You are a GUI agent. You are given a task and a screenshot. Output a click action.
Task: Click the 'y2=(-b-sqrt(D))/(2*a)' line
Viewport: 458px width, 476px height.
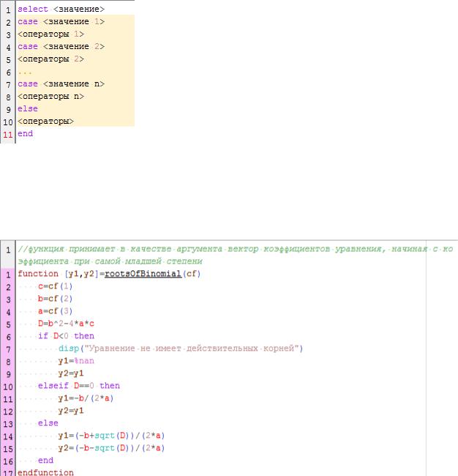111,448
